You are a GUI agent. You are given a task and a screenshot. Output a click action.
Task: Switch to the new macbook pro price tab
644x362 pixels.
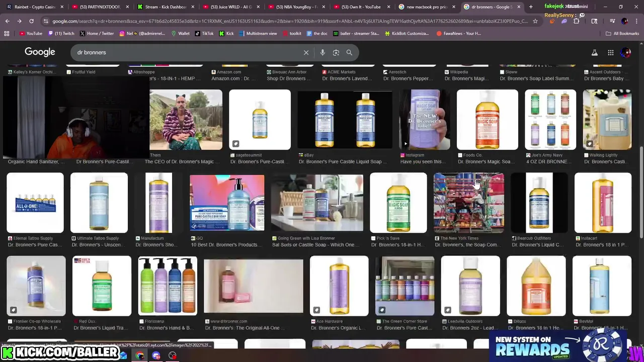426,7
